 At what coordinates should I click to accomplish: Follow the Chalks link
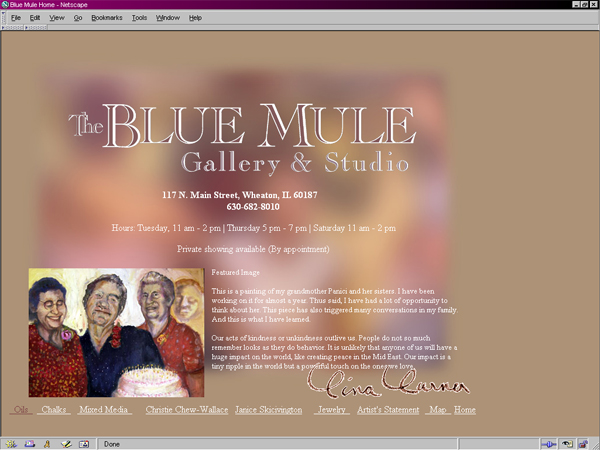(54, 409)
